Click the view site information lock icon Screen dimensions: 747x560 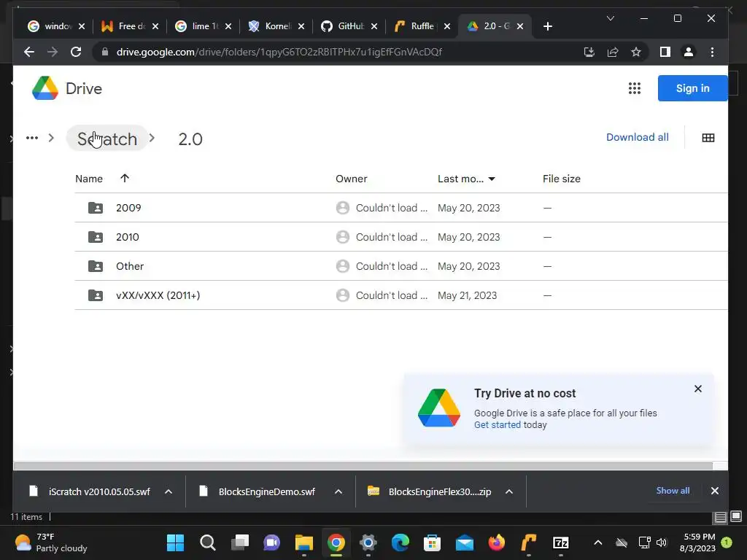[x=105, y=52]
